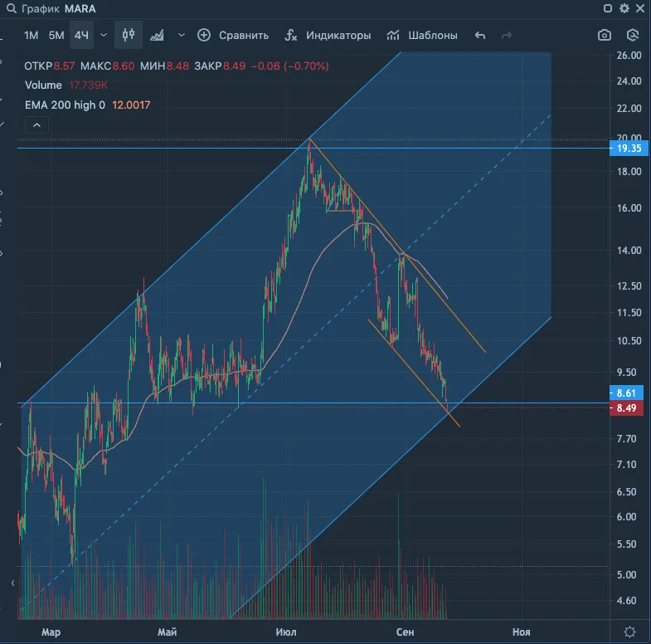Collapse the indicator legend with caret
Image resolution: width=651 pixels, height=644 pixels.
[37, 125]
